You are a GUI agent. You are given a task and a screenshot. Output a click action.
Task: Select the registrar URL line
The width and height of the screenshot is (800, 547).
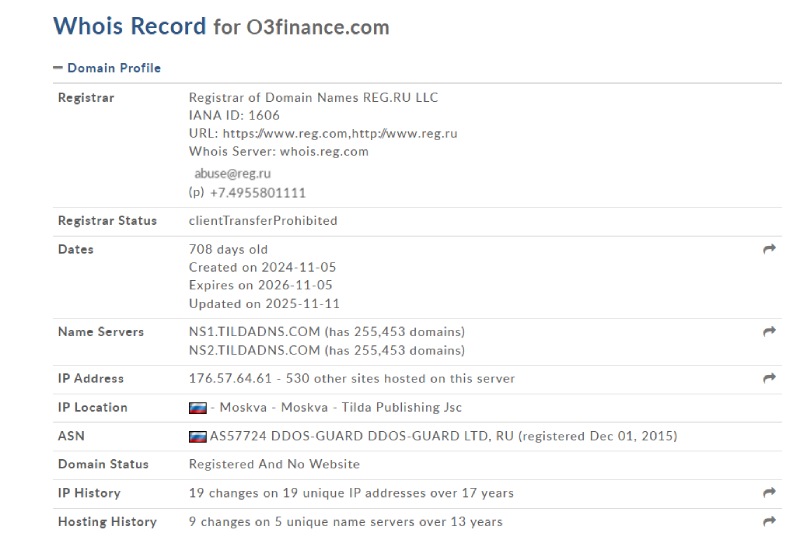[323, 134]
